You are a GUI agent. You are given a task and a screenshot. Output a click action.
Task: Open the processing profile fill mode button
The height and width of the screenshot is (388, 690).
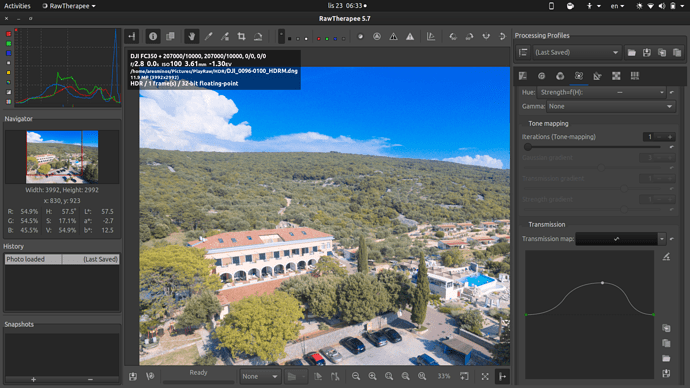coord(523,52)
